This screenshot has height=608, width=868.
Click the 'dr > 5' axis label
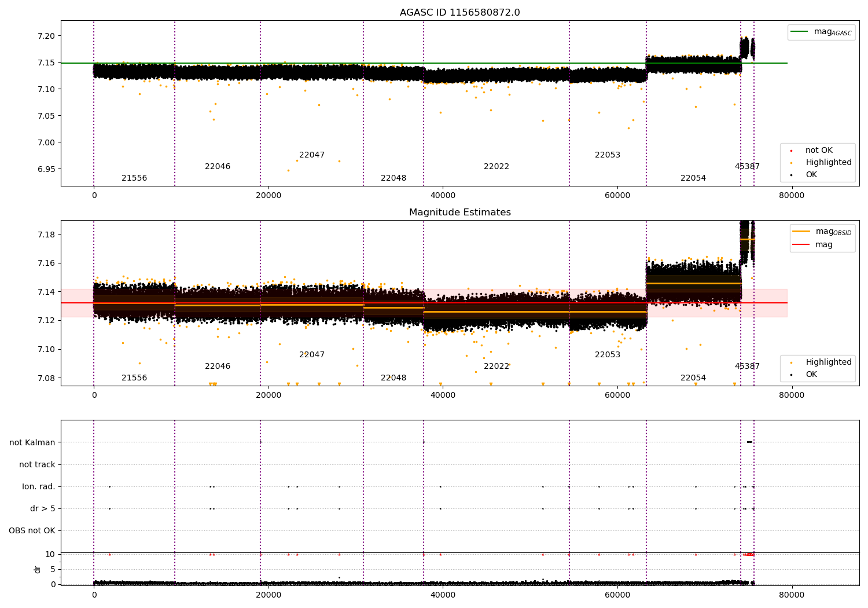click(43, 508)
